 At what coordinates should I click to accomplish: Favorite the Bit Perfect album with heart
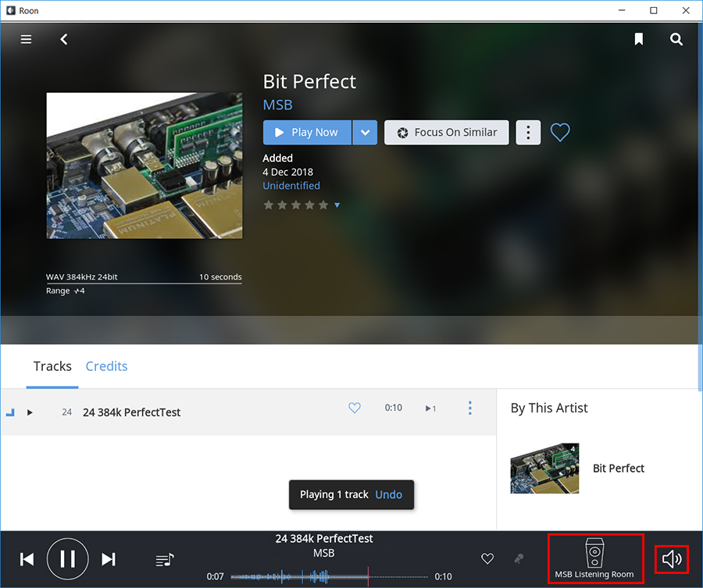coord(560,133)
